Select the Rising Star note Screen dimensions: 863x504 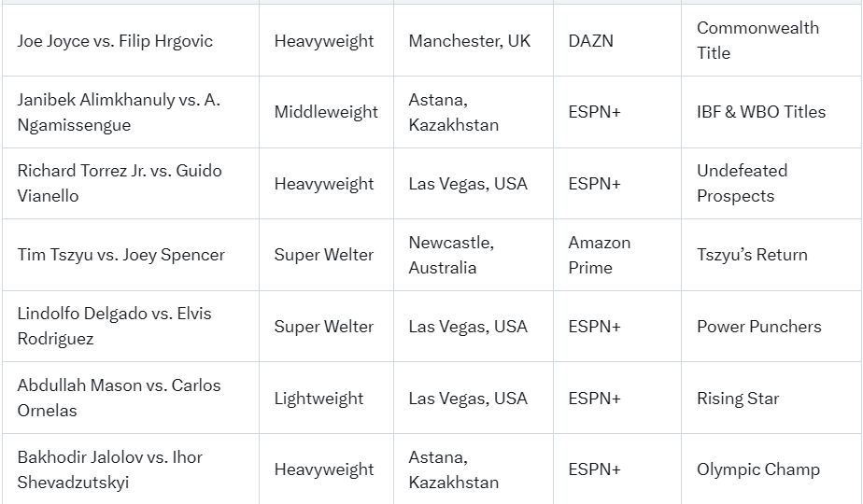(738, 399)
